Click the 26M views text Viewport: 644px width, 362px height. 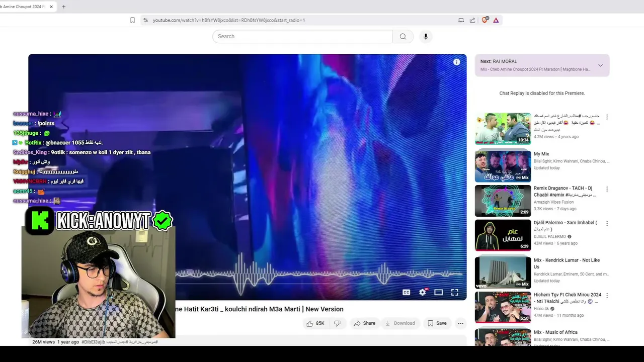coord(43,342)
